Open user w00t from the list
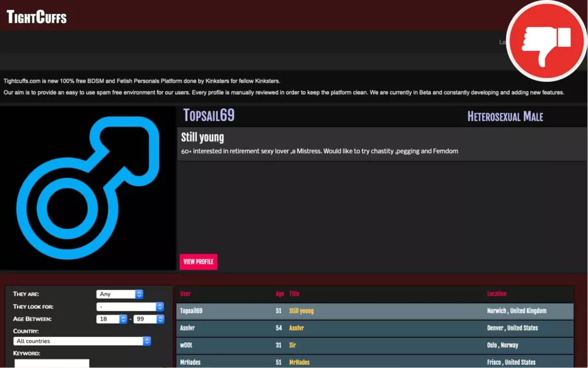This screenshot has height=368, width=588. [x=186, y=345]
